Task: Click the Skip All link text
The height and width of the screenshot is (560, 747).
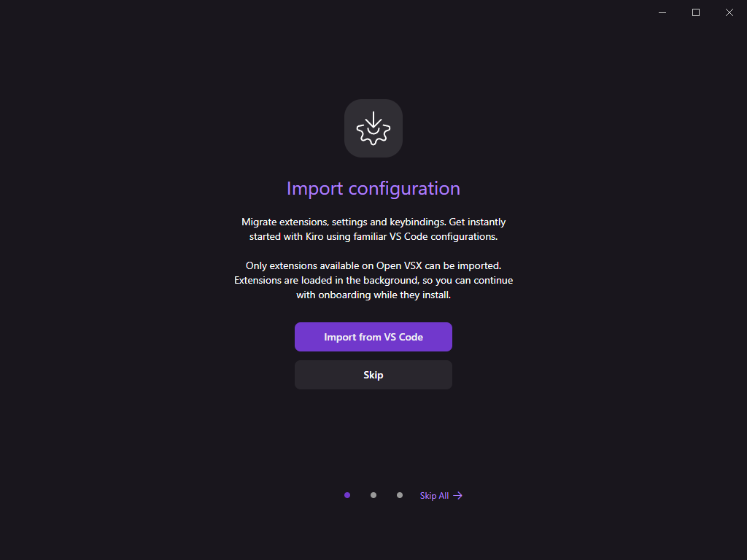Action: (434, 496)
